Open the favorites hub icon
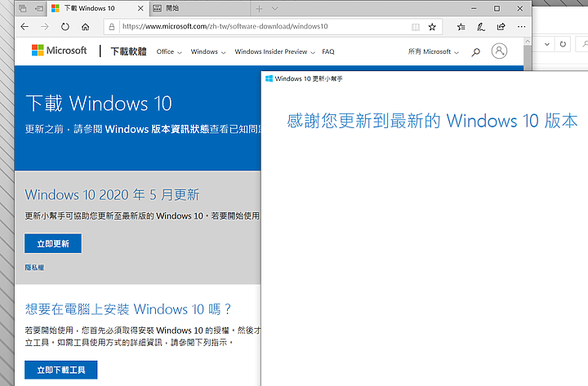The height and width of the screenshot is (386, 588). pos(461,27)
